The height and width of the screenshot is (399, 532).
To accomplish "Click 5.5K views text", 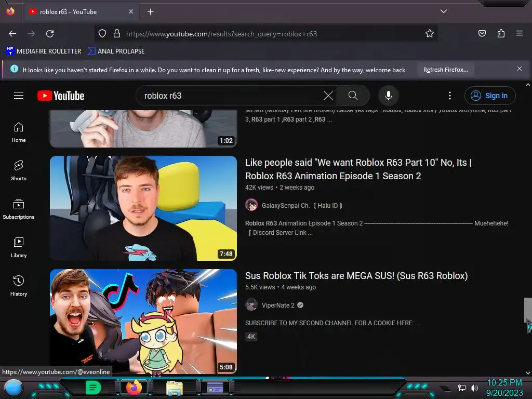I will pyautogui.click(x=260, y=287).
